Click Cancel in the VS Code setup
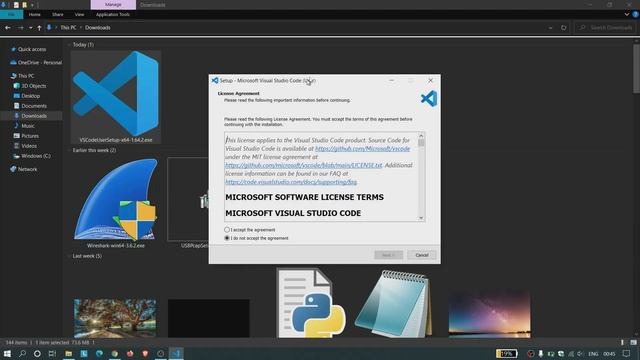Screen dimensions: 640x360 (x=422, y=255)
